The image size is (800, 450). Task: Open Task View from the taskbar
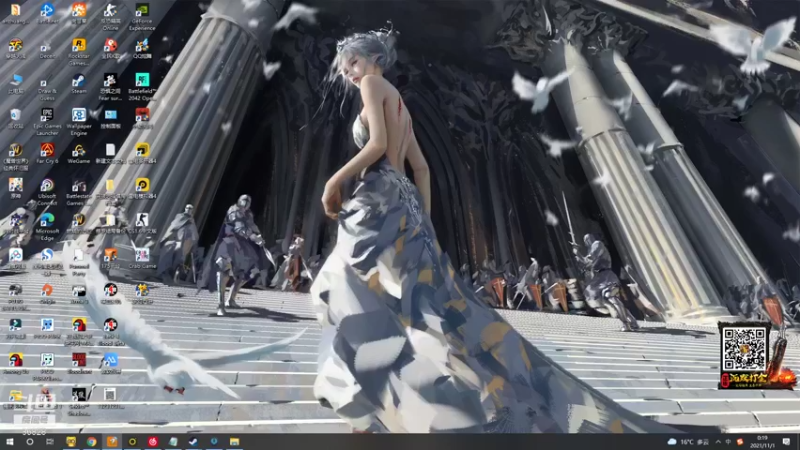(x=50, y=442)
